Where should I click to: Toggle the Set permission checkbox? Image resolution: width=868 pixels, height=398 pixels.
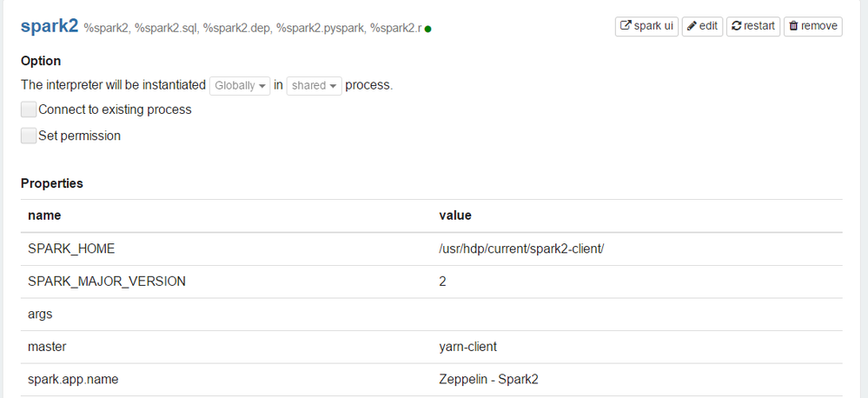click(x=29, y=136)
